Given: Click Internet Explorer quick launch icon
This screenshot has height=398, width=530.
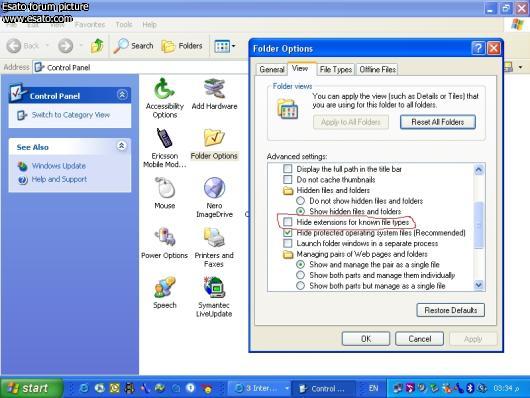Looking at the screenshot, I should click(x=83, y=388).
